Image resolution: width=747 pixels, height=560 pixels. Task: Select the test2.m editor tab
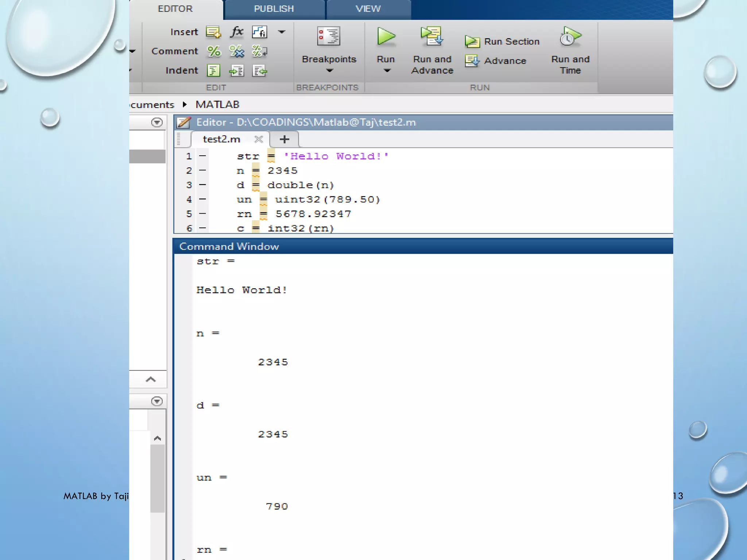(x=221, y=139)
